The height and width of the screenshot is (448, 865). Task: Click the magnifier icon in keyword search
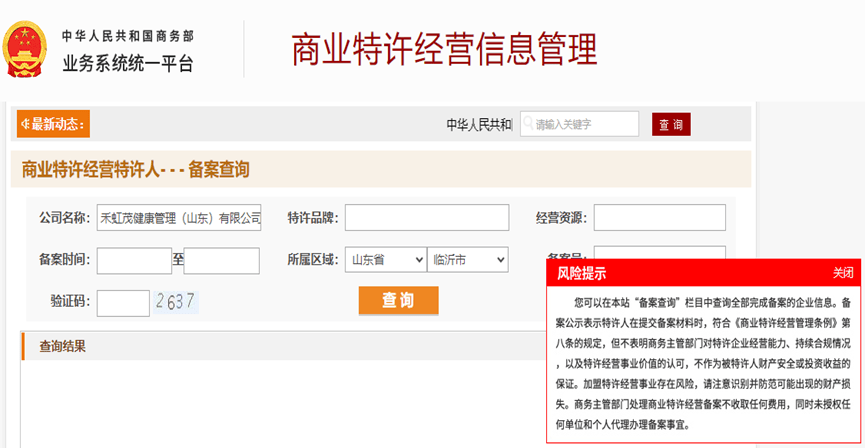[527, 124]
